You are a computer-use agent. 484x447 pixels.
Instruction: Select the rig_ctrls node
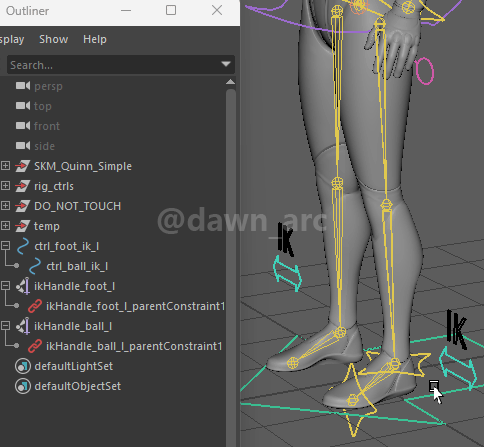point(54,186)
